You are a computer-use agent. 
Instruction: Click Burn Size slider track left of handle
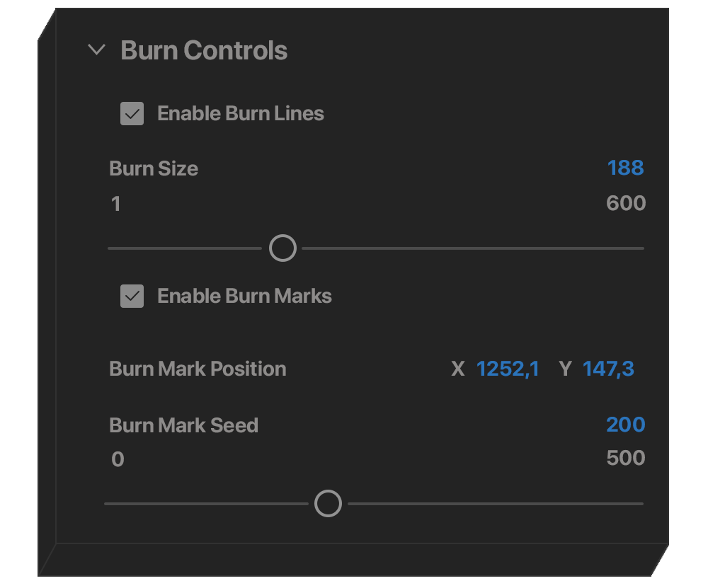pyautogui.click(x=184, y=248)
